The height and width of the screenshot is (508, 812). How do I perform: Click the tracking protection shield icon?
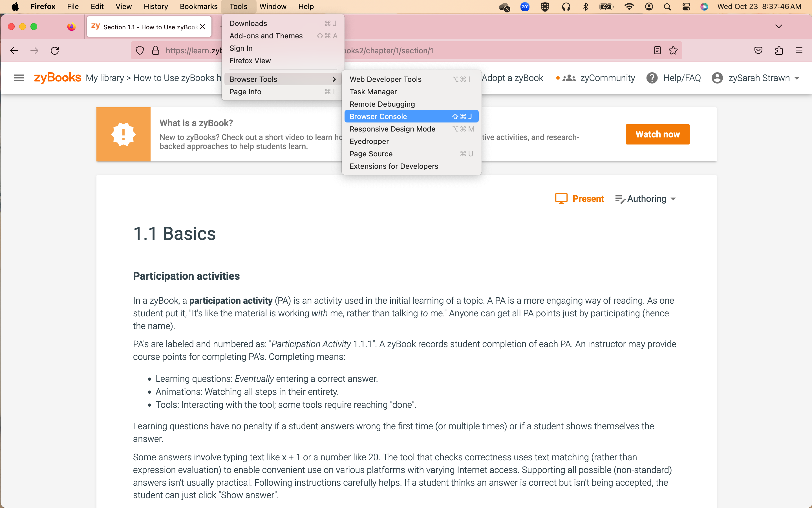(x=140, y=51)
